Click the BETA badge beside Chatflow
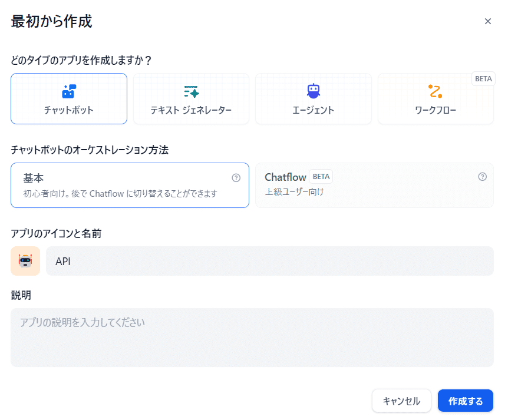Viewport: 508px width, 420px height. (x=321, y=177)
